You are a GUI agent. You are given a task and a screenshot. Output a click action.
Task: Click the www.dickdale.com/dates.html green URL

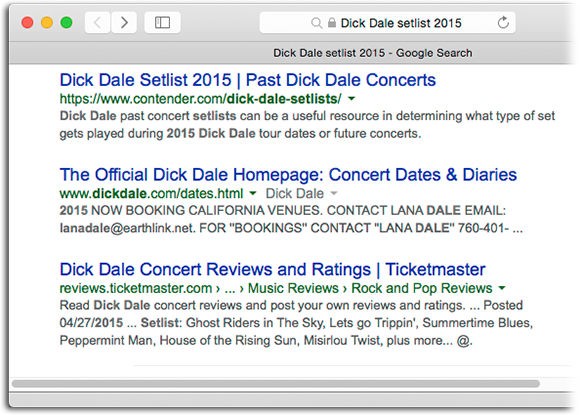tap(152, 193)
